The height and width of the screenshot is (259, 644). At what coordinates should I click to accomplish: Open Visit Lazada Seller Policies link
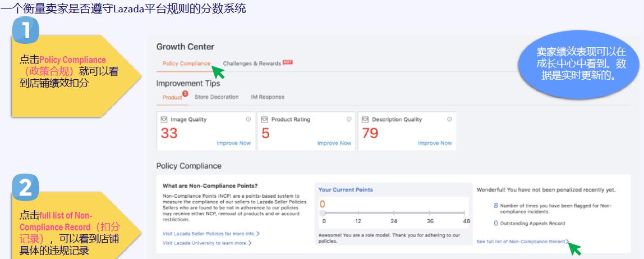211,234
